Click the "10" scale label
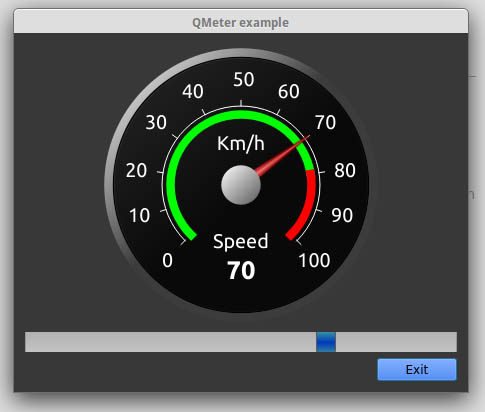This screenshot has width=485, height=412. pyautogui.click(x=140, y=215)
